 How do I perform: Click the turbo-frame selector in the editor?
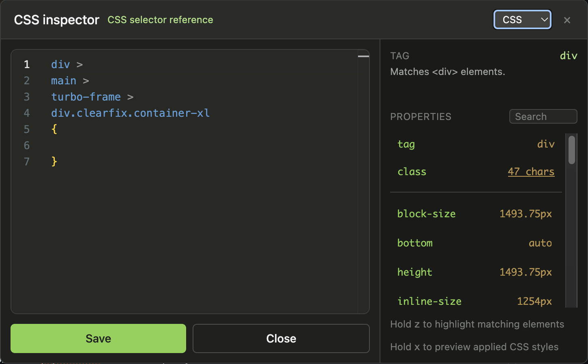click(86, 97)
